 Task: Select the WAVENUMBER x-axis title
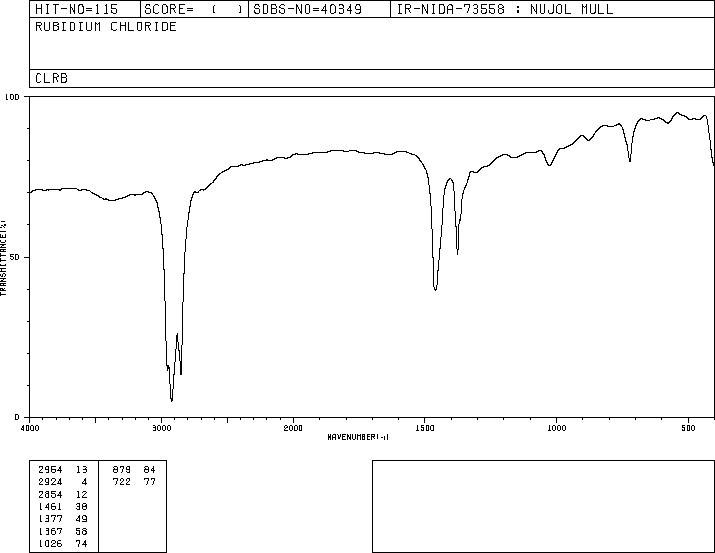[358, 437]
